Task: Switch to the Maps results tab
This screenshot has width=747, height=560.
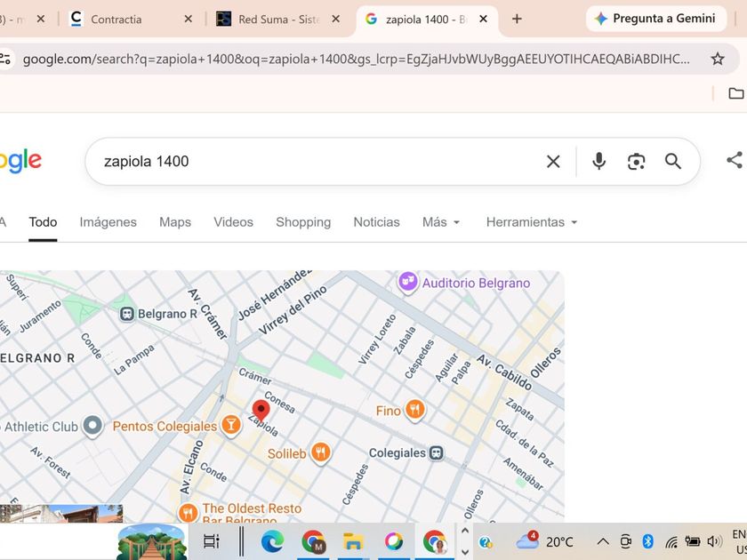Action: (x=175, y=222)
